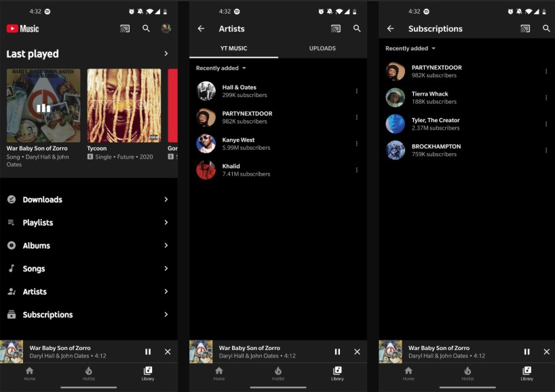Pause playback on Subscriptions screen mini player
Viewport: 555px width, 392px height.
click(x=527, y=352)
